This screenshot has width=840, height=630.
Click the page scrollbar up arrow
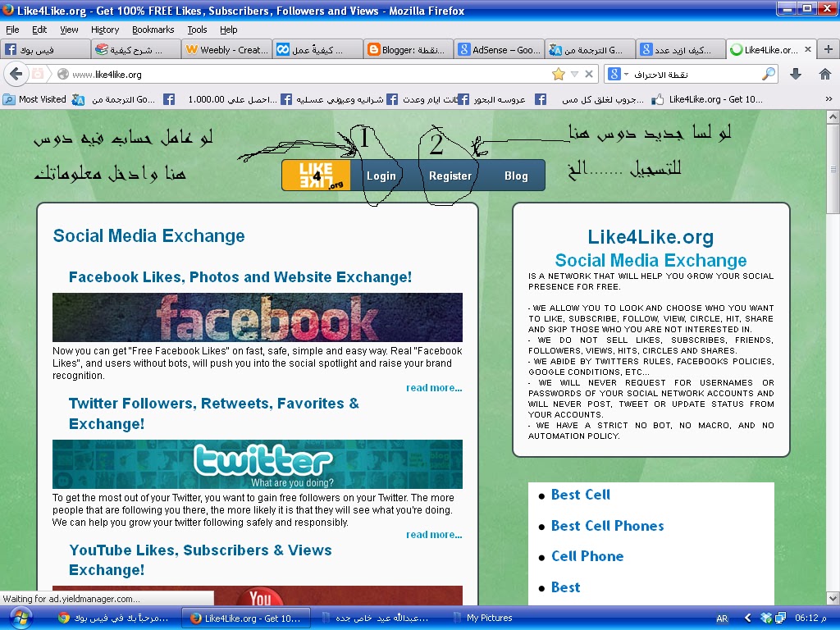(833, 116)
